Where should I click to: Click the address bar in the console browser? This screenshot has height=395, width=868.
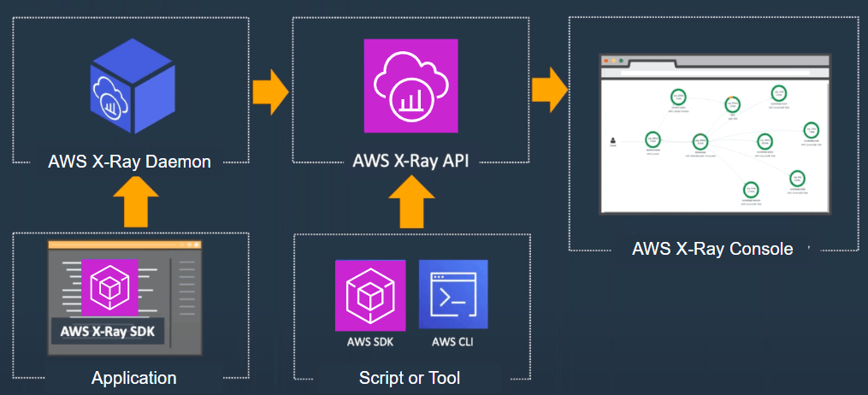(714, 73)
